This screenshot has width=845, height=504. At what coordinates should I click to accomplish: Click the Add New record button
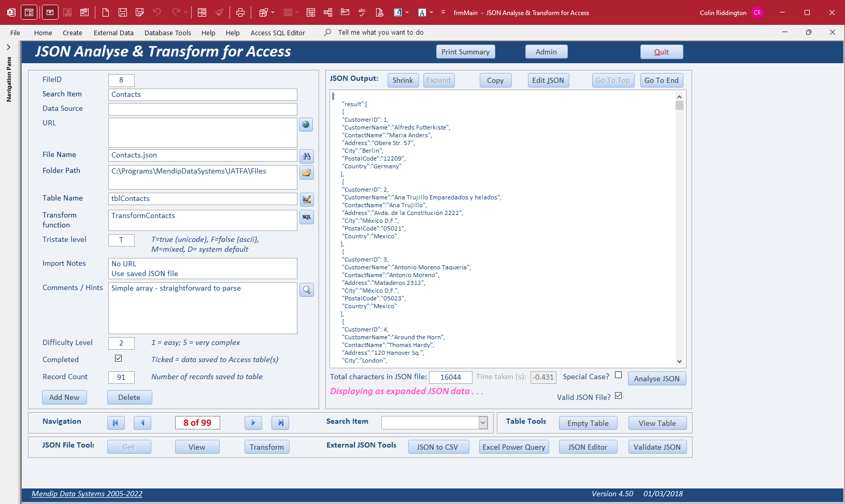(64, 397)
